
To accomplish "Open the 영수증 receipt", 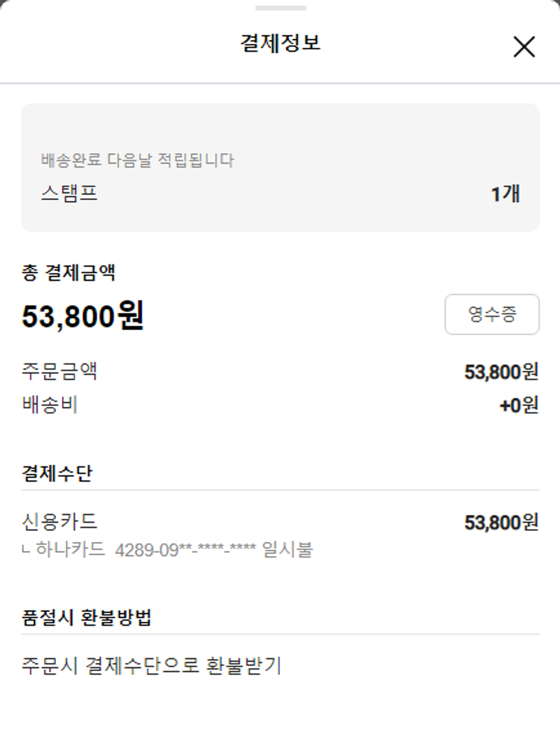I will pyautogui.click(x=491, y=314).
